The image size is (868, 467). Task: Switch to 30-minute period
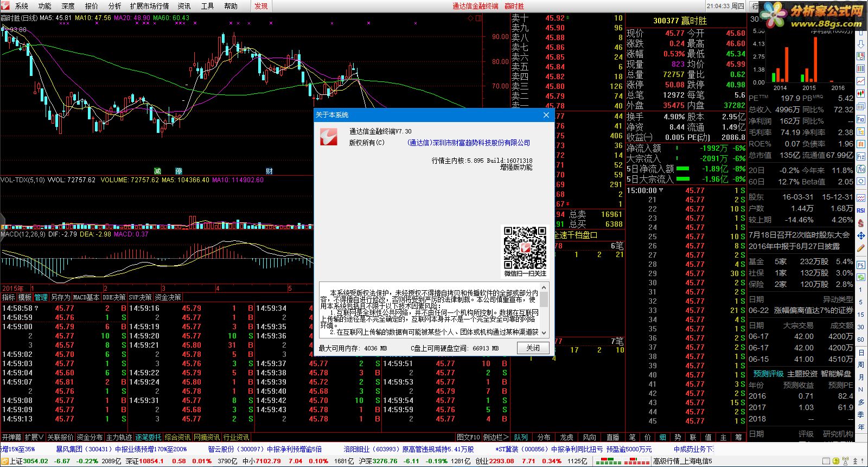coord(860,327)
